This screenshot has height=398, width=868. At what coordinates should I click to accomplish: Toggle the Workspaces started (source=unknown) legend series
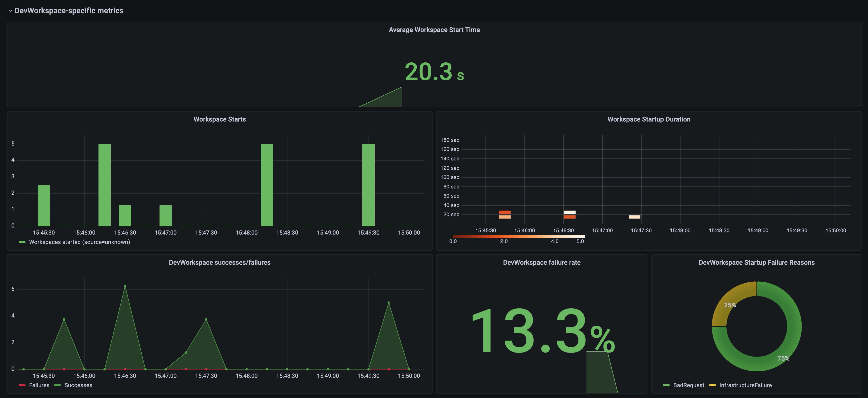[x=80, y=242]
